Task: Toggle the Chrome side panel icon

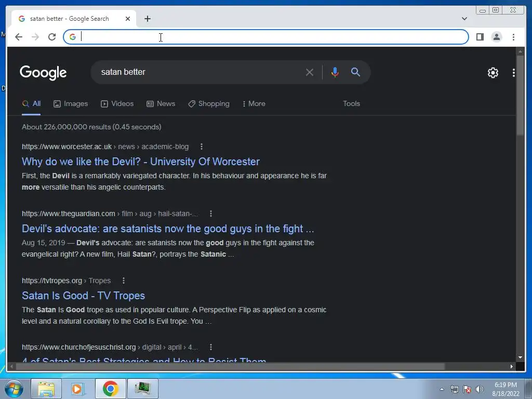Action: tap(480, 37)
